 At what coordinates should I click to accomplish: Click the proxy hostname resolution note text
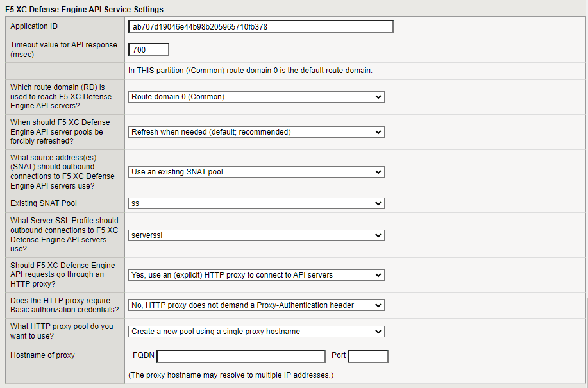pyautogui.click(x=231, y=375)
